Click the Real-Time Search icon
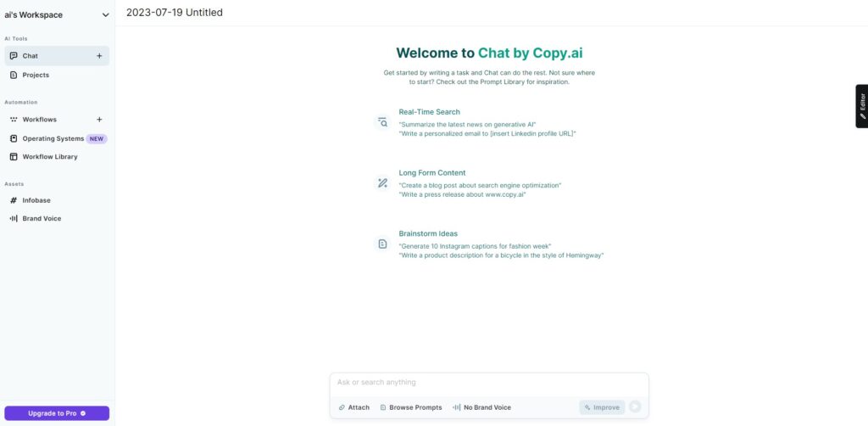The height and width of the screenshot is (426, 868). [382, 122]
